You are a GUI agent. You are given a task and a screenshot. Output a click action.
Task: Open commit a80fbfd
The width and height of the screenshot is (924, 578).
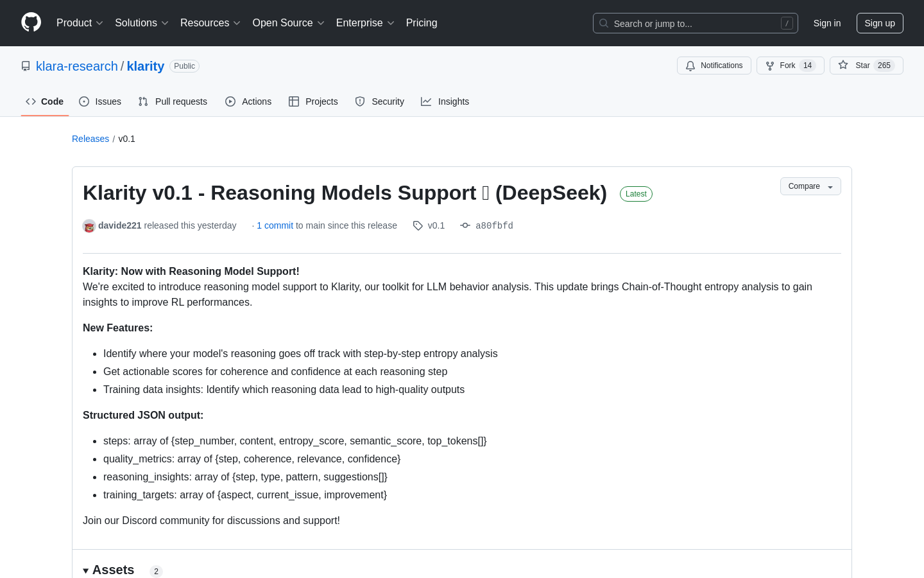(x=494, y=225)
